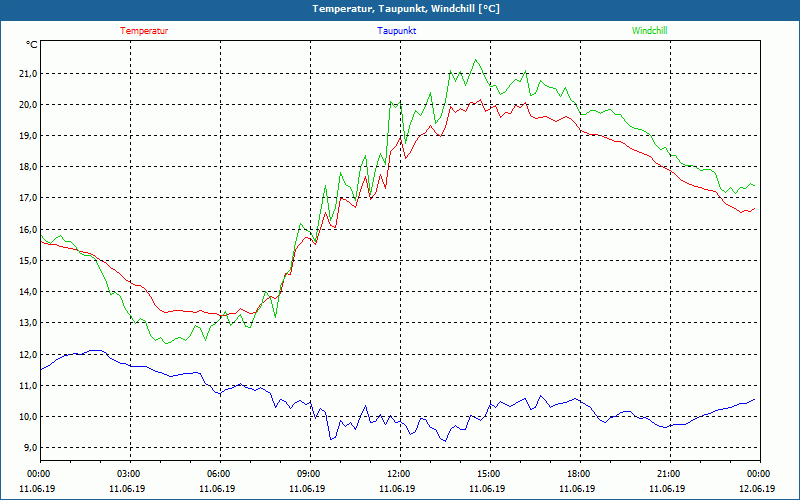This screenshot has width=800, height=500.
Task: Click the blue Taupunkt minimum near 13:30
Action: click(x=445, y=441)
